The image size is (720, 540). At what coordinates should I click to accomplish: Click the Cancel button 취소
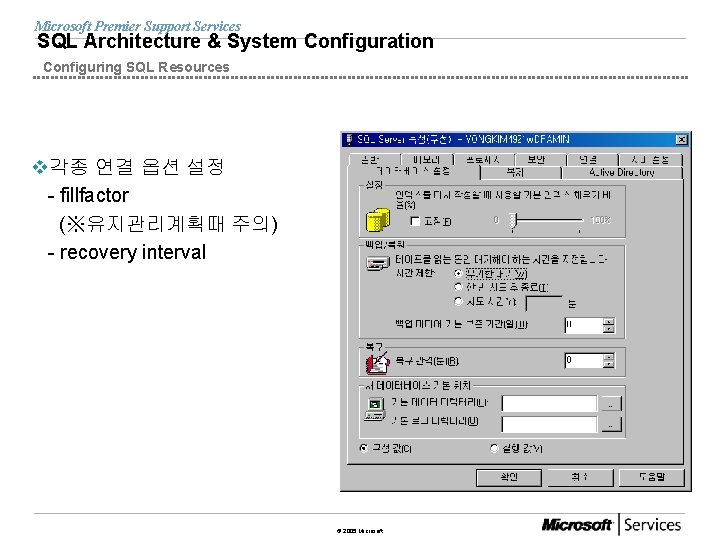point(580,478)
